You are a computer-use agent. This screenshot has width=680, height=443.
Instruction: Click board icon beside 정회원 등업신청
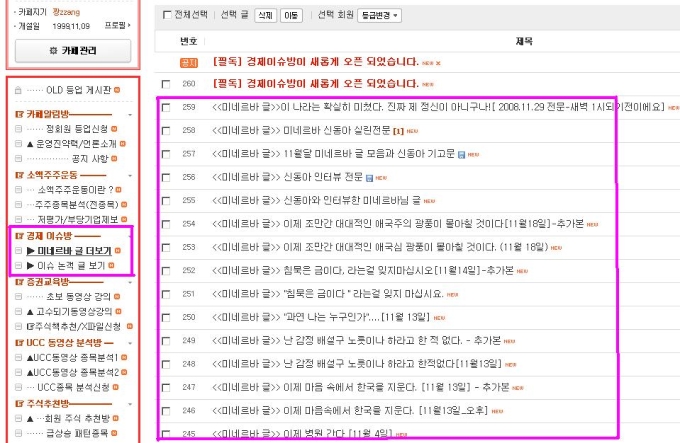(x=18, y=129)
